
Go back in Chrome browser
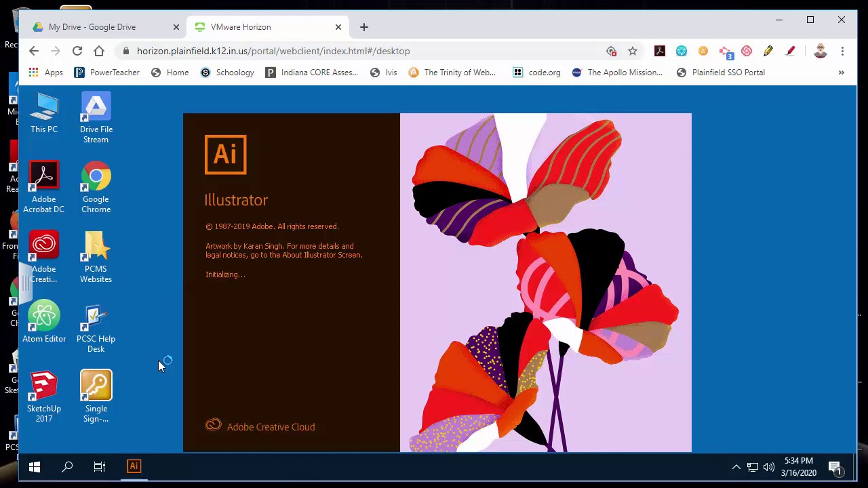tap(34, 51)
